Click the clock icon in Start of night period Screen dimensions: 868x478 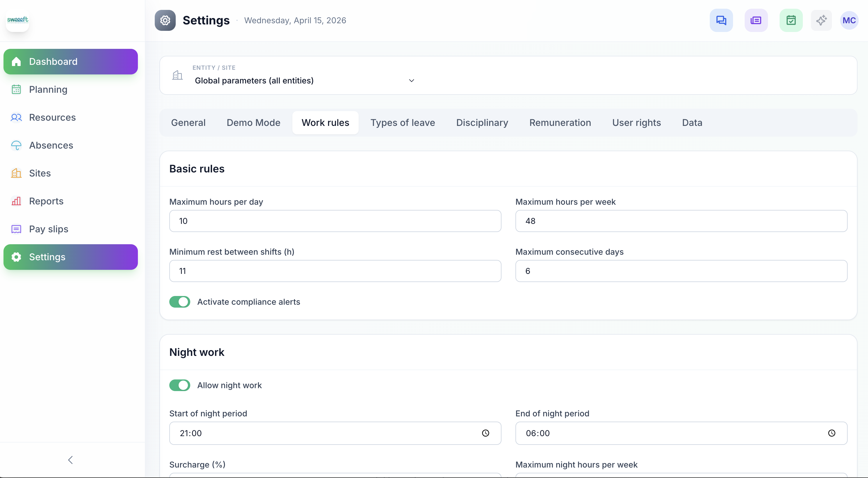tap(485, 433)
